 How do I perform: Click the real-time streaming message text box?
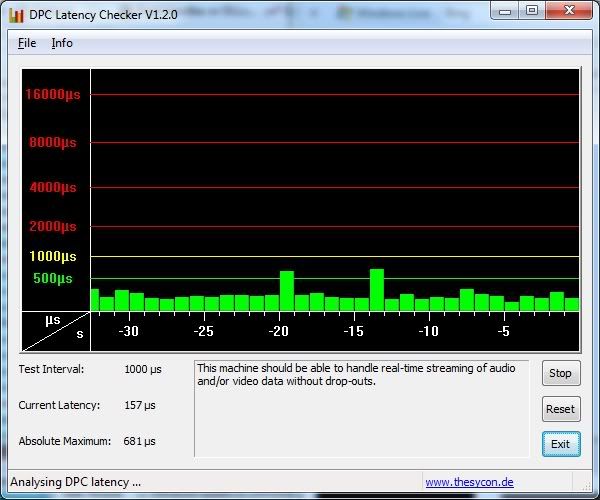pos(362,409)
